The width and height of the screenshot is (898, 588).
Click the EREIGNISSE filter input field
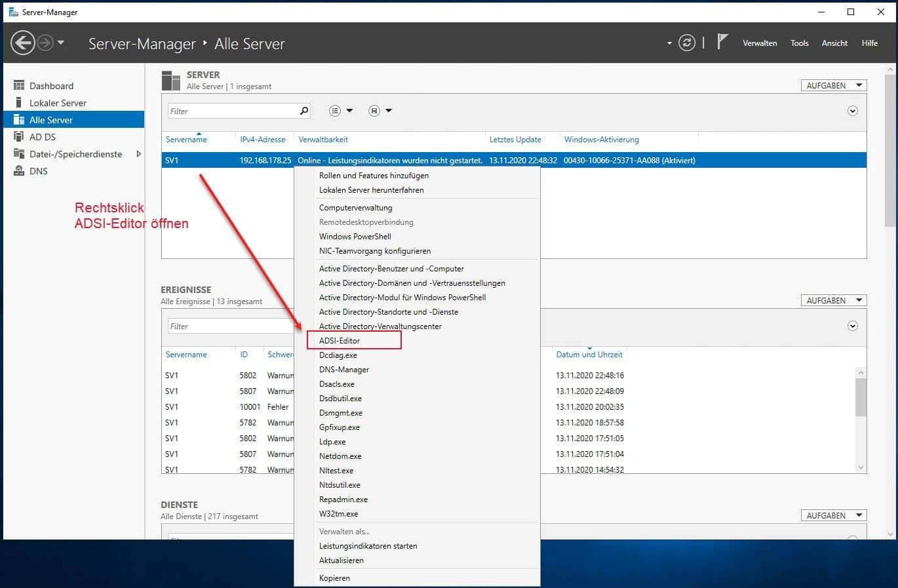pos(229,325)
